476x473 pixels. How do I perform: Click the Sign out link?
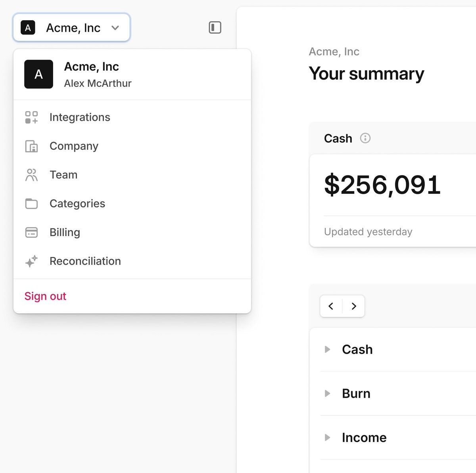pos(45,296)
